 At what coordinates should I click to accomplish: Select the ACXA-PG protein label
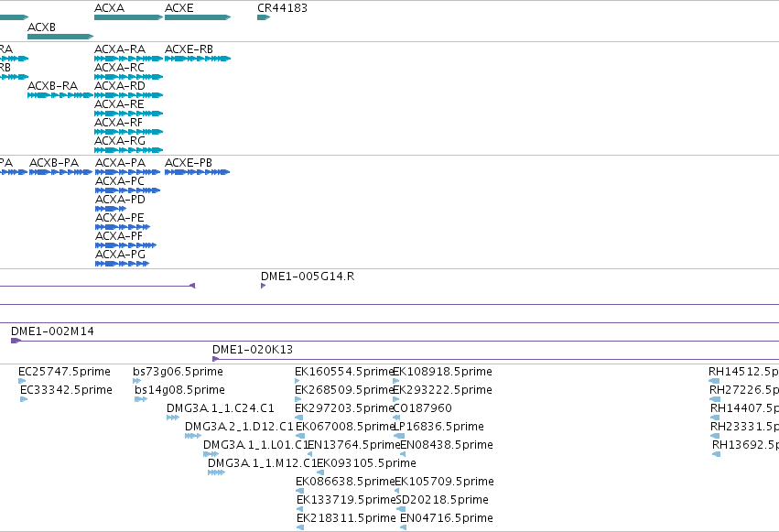pyautogui.click(x=120, y=255)
